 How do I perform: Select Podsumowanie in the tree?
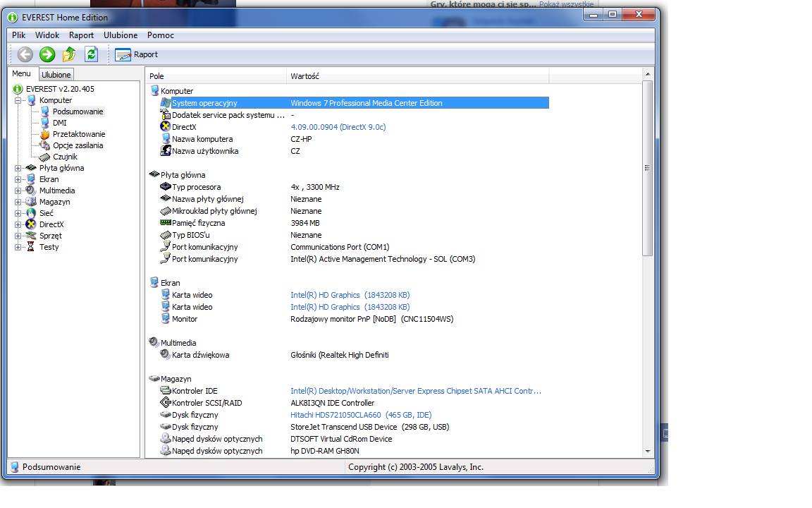[78, 111]
